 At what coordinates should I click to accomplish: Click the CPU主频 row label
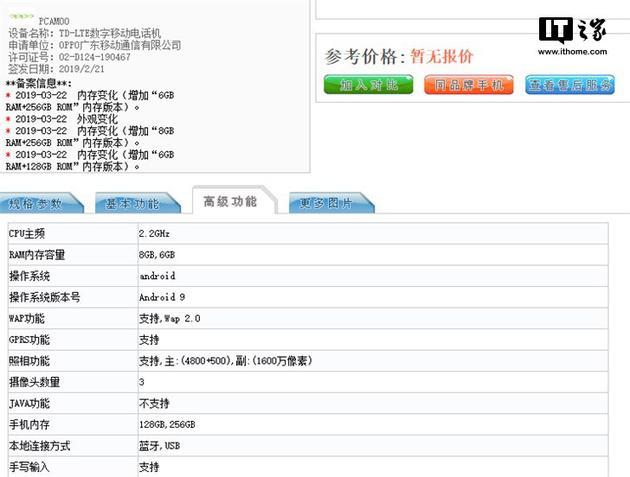click(x=27, y=233)
